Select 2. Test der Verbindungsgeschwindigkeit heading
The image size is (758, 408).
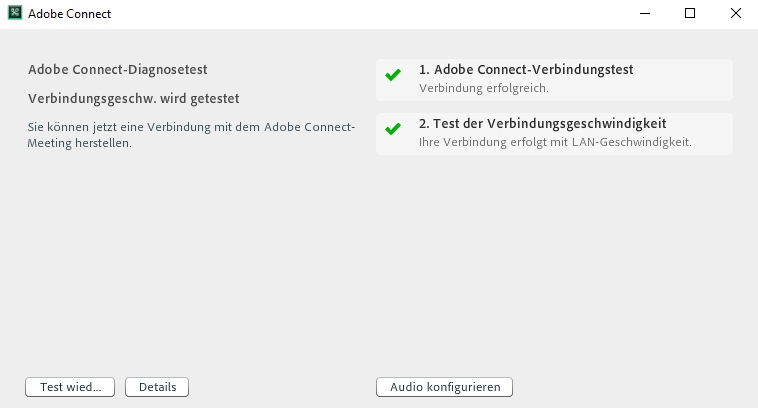(543, 124)
